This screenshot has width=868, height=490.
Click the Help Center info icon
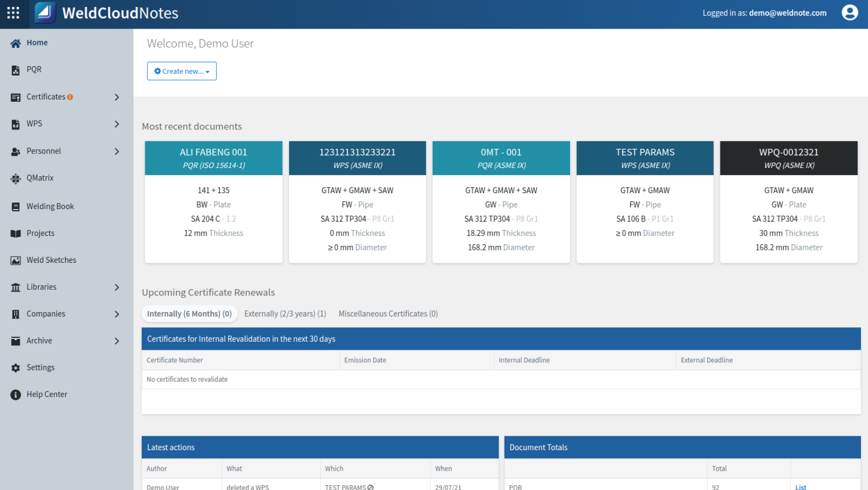pyautogui.click(x=16, y=395)
